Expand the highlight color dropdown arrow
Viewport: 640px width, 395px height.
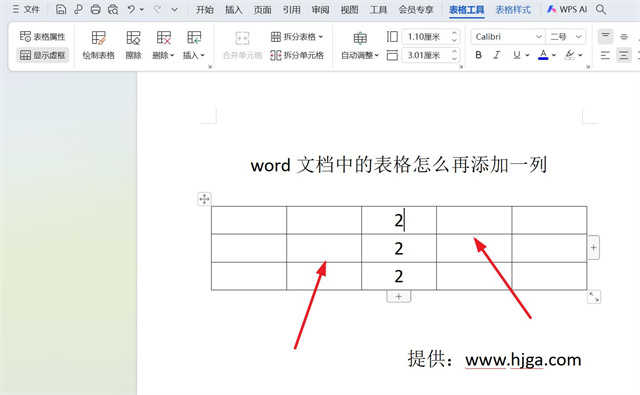point(580,55)
